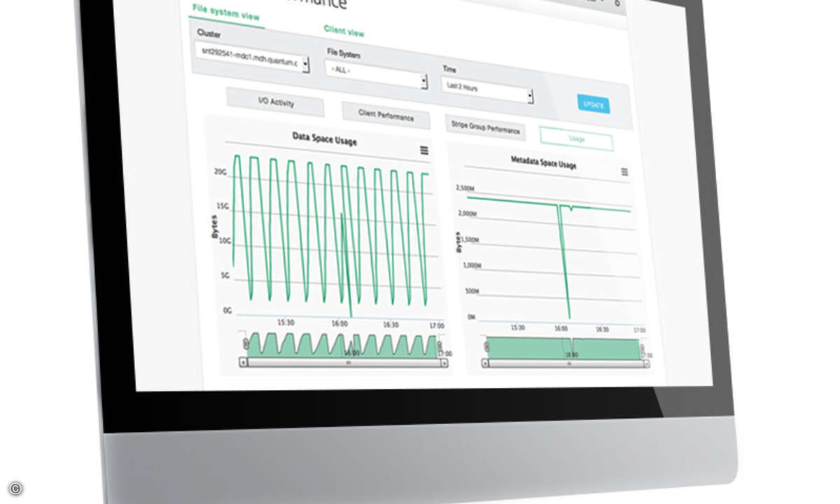Click left handle of Data Space range navigator
This screenshot has height=504, width=840.
pyautogui.click(x=246, y=343)
